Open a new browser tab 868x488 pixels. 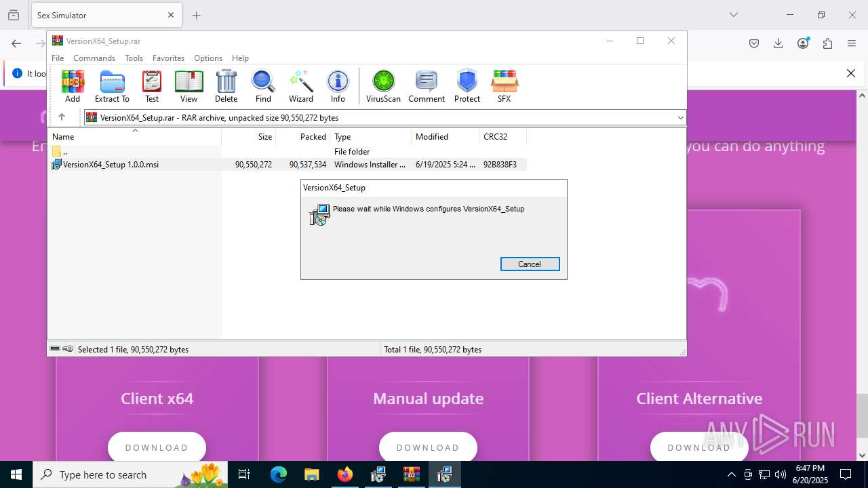click(197, 15)
